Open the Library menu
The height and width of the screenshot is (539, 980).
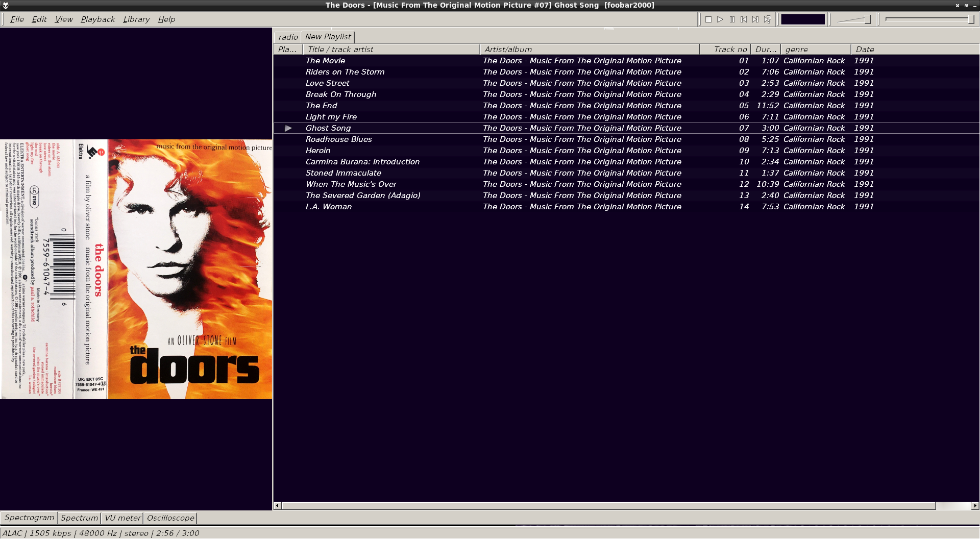point(136,19)
